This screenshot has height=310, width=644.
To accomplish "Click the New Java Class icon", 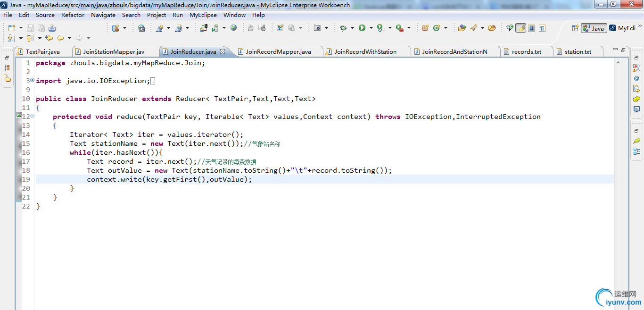I will tap(437, 28).
